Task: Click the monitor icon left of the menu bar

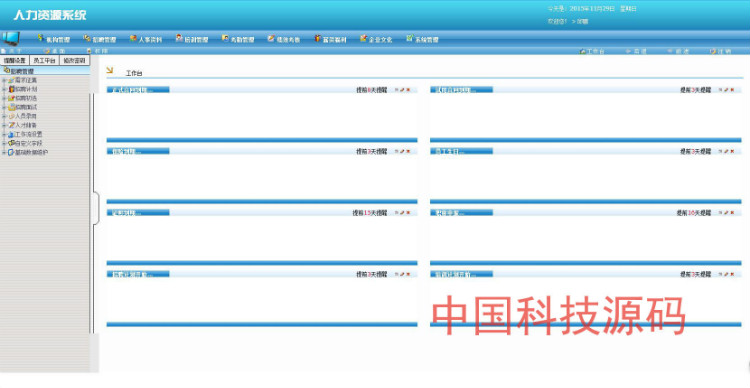Action: tap(11, 38)
